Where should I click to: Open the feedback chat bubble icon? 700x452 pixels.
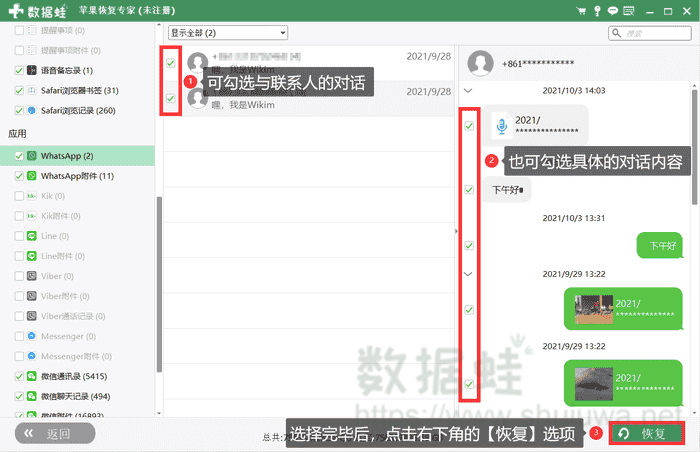(612, 9)
